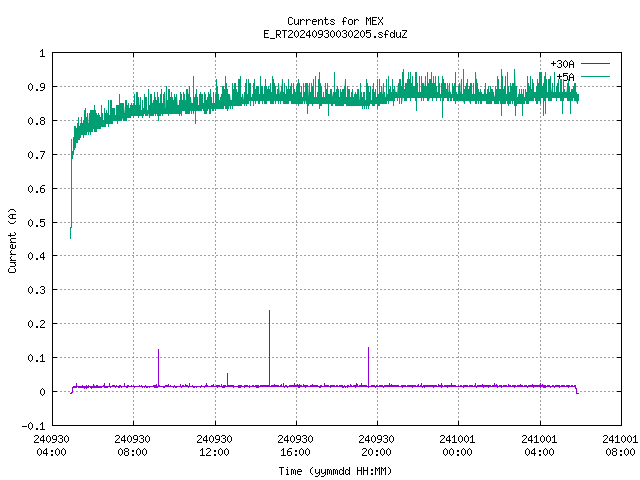
Task: Click the x-axis label 240930 08:00
Action: pyautogui.click(x=133, y=445)
